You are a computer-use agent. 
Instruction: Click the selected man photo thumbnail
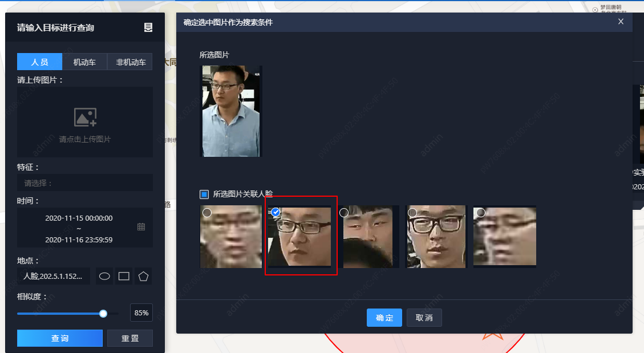pos(231,111)
